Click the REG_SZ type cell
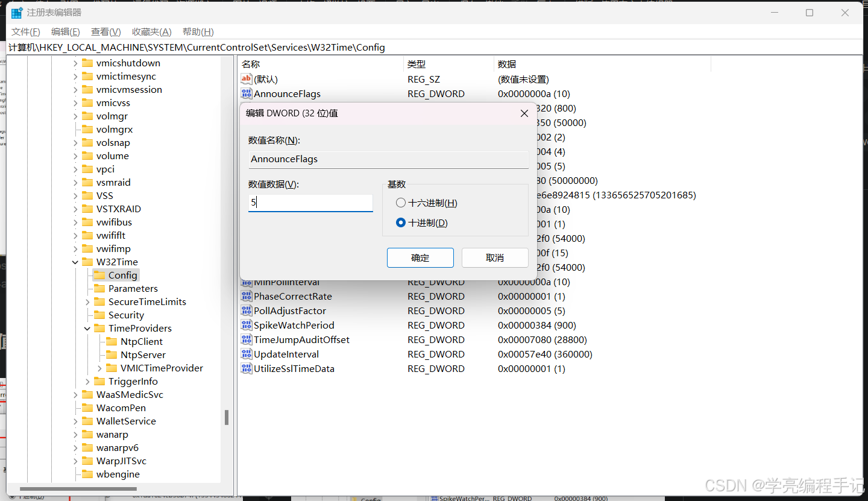This screenshot has width=868, height=501. 424,79
